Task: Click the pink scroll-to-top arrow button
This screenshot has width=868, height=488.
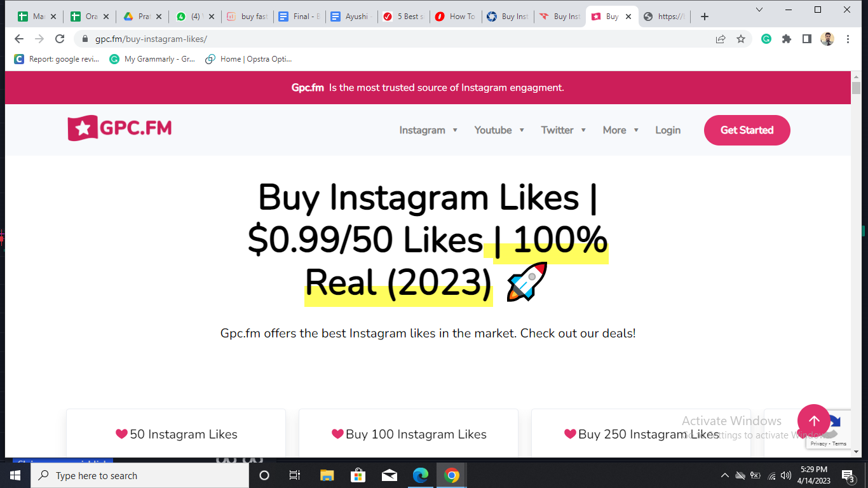Action: (x=814, y=421)
